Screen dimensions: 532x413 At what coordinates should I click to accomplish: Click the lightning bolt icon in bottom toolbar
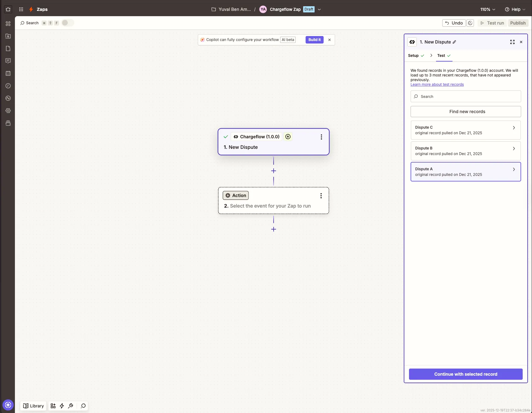coord(62,406)
